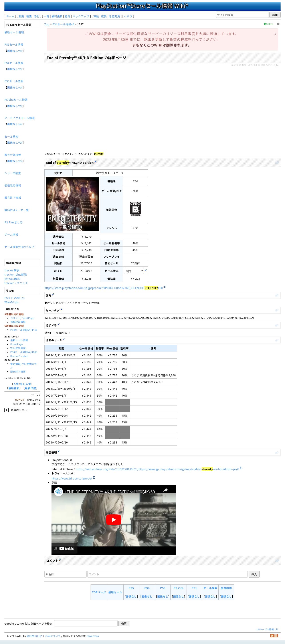The width and height of the screenshot is (285, 644).
Task: Click anchor link icon on 過去のセール heading
Action: pos(277,340)
